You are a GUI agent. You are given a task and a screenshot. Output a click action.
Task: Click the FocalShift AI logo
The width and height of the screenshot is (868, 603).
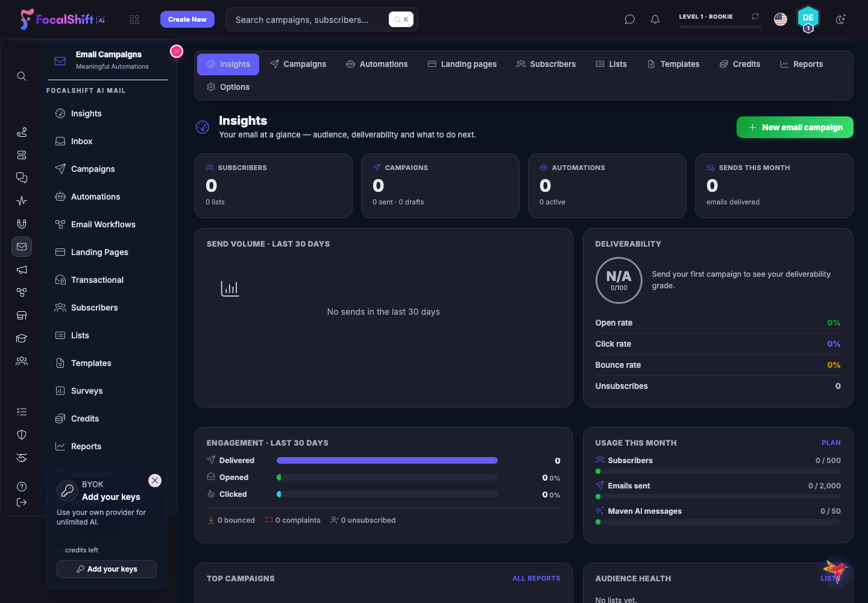click(x=63, y=19)
